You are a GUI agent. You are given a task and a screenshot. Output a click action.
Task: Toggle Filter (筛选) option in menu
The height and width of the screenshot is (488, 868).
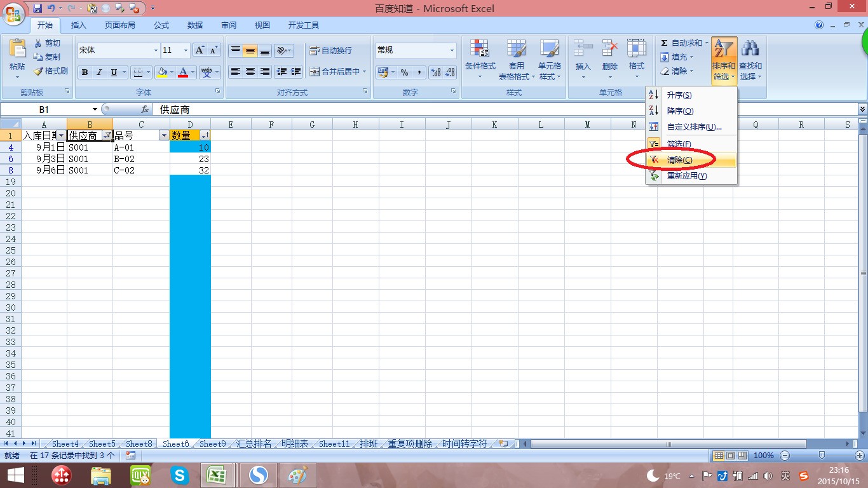(679, 144)
